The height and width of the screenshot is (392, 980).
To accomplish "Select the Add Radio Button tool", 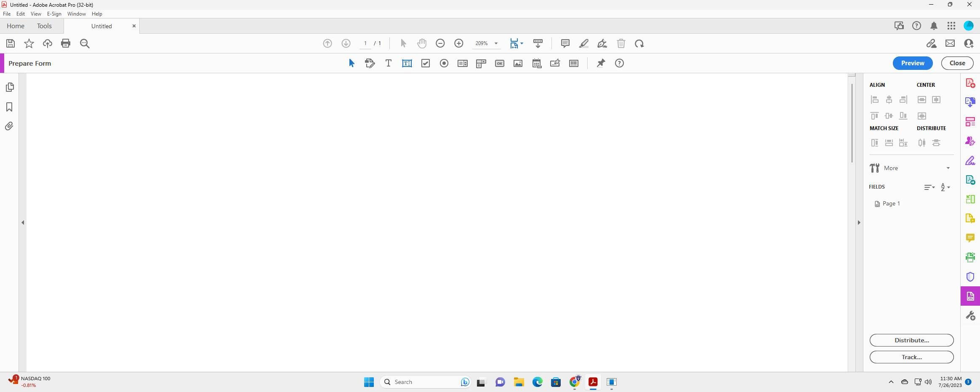I will coord(444,63).
